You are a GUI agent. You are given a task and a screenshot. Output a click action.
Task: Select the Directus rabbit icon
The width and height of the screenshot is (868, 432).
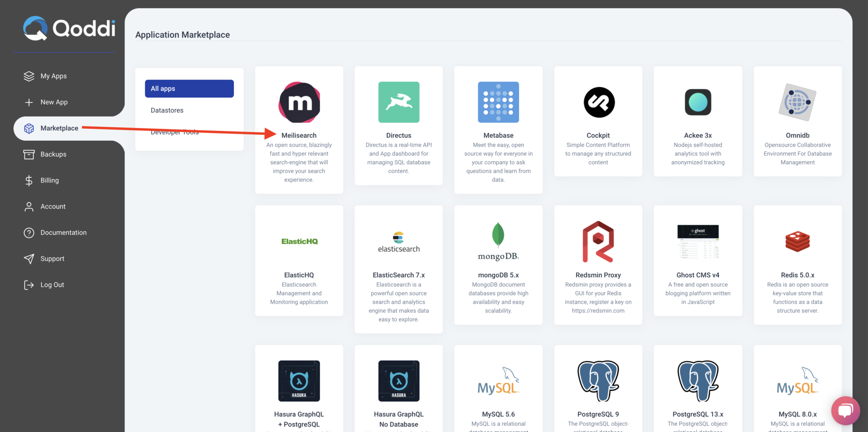[398, 102]
